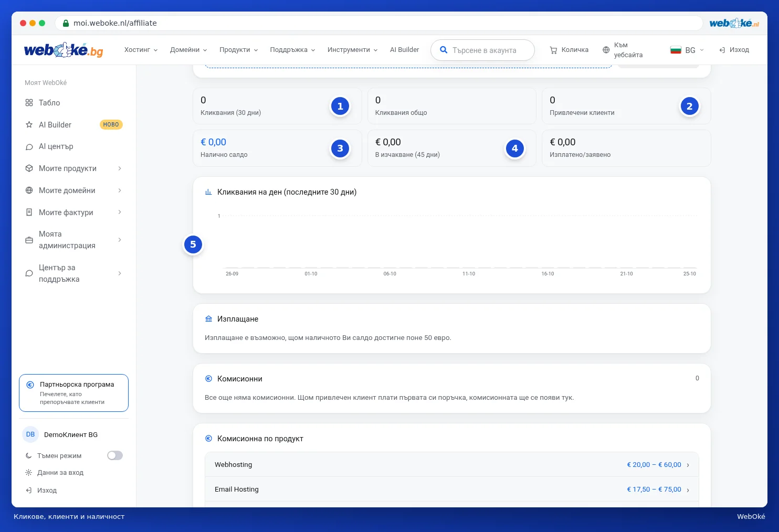Open the Инструменти menu

(352, 50)
